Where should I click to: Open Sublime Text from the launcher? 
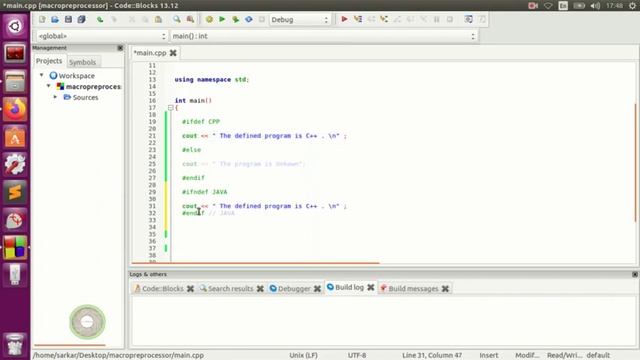(15, 192)
